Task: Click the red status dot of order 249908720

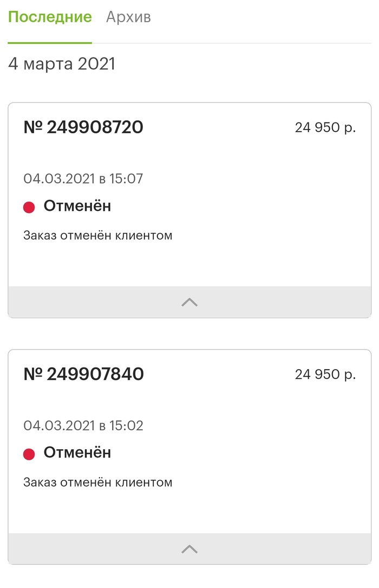Action: click(x=29, y=207)
